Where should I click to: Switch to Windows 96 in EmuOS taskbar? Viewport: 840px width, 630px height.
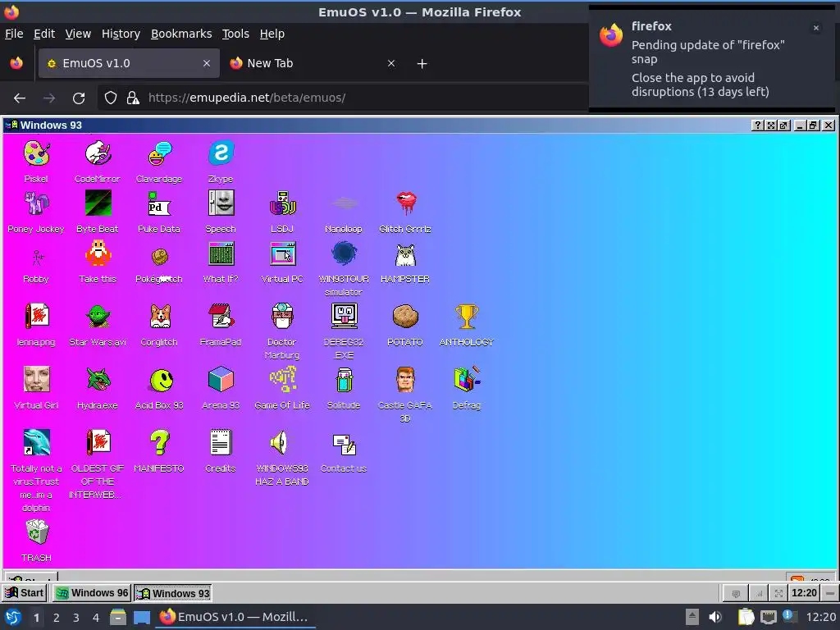click(92, 592)
